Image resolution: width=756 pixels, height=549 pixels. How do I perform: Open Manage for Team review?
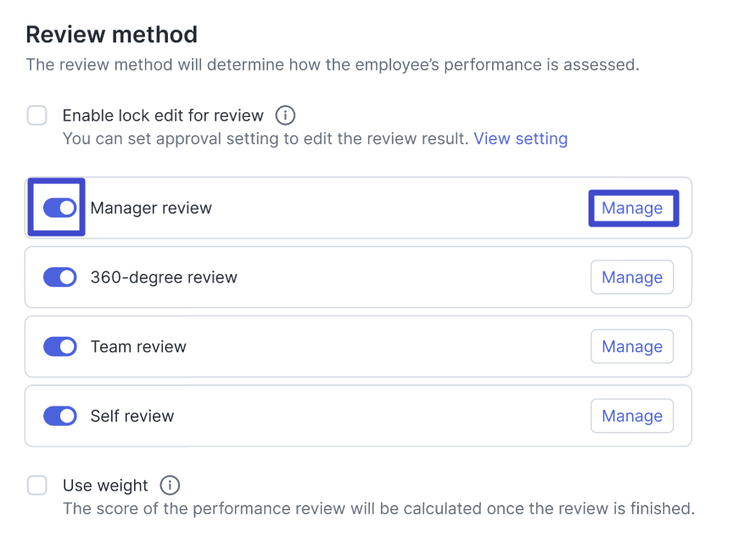click(631, 346)
